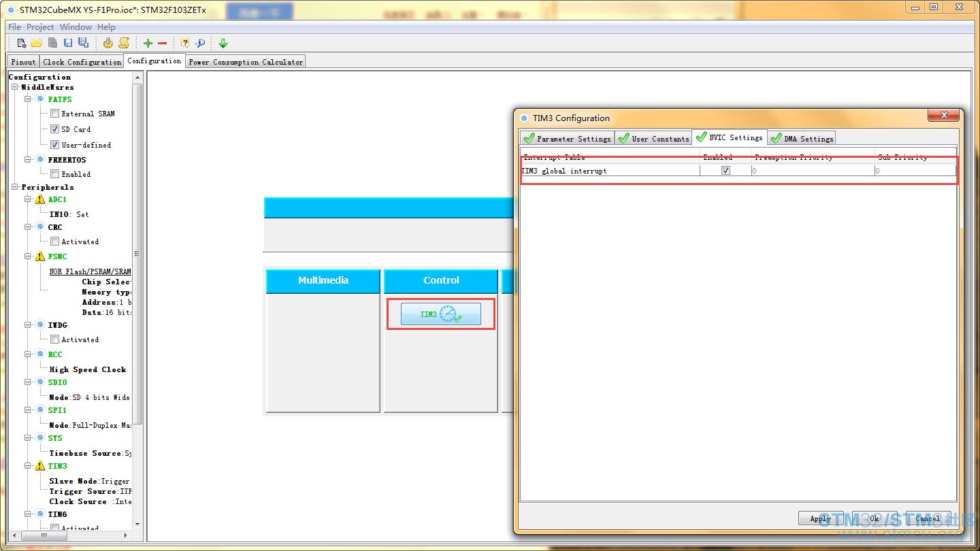Click the Generate Report scroll icon

click(x=124, y=43)
